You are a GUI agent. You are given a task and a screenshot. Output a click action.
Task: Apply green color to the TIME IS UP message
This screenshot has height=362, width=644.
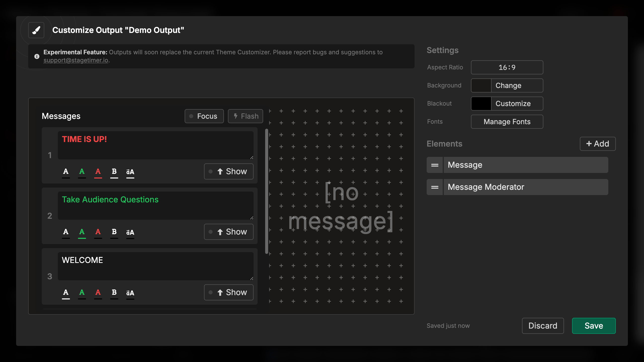tap(82, 172)
